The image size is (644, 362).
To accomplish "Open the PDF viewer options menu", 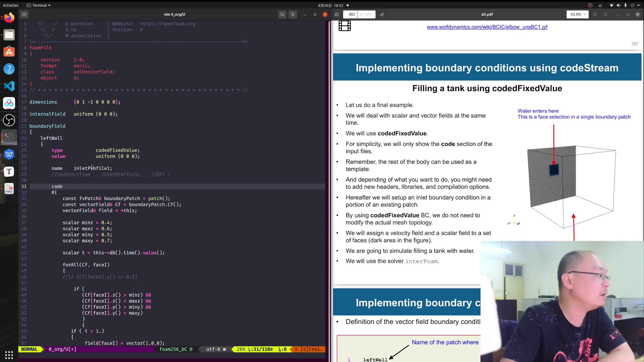I will pos(605,14).
